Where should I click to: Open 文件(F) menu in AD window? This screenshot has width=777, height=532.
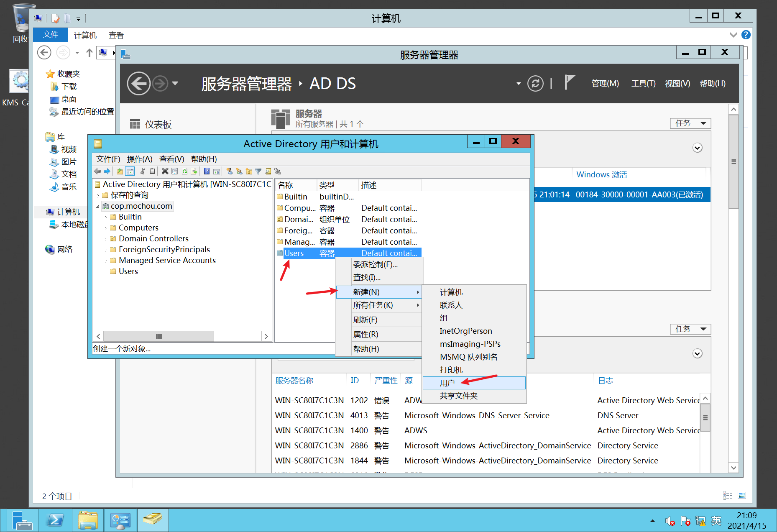[108, 159]
